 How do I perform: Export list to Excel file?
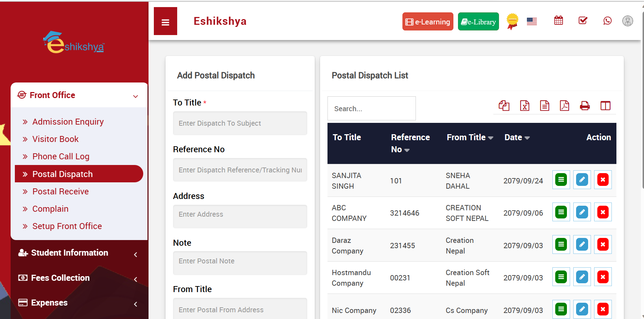524,106
